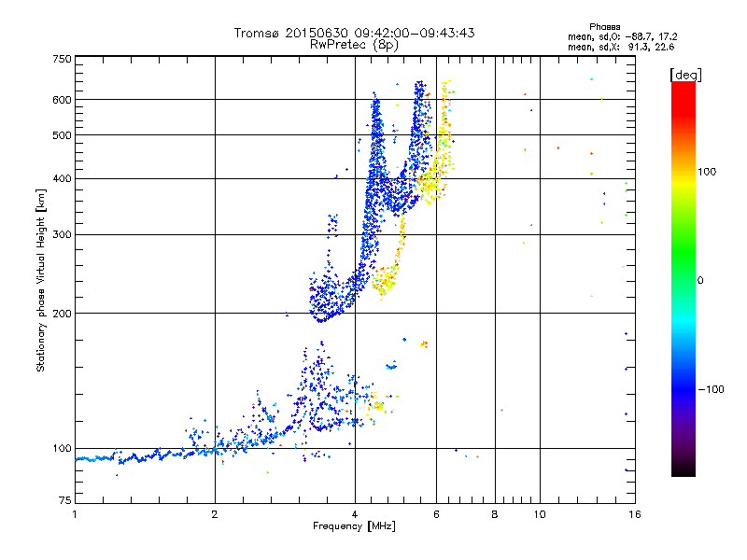This screenshot has width=747, height=560.
Task: Click the 'RwPretec (8p)' subtitle
Action: [x=354, y=45]
